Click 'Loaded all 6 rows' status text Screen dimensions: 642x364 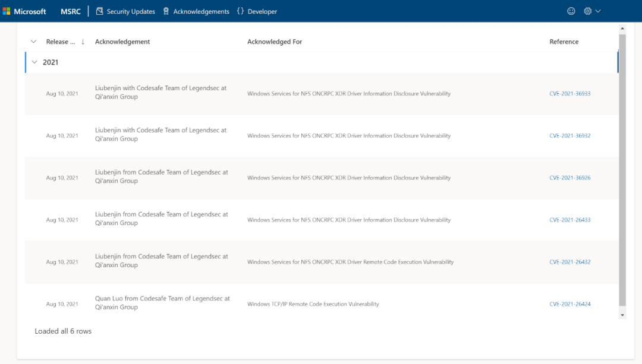[63, 331]
